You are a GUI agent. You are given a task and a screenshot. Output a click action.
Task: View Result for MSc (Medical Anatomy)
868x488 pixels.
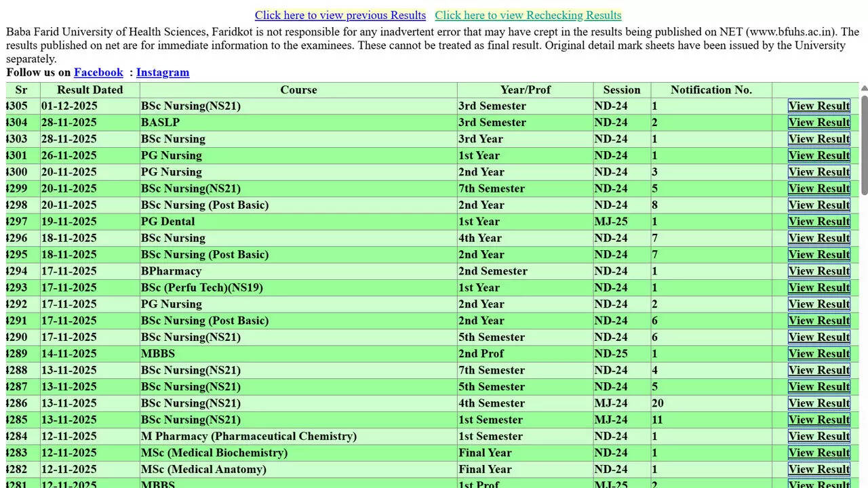pos(818,469)
